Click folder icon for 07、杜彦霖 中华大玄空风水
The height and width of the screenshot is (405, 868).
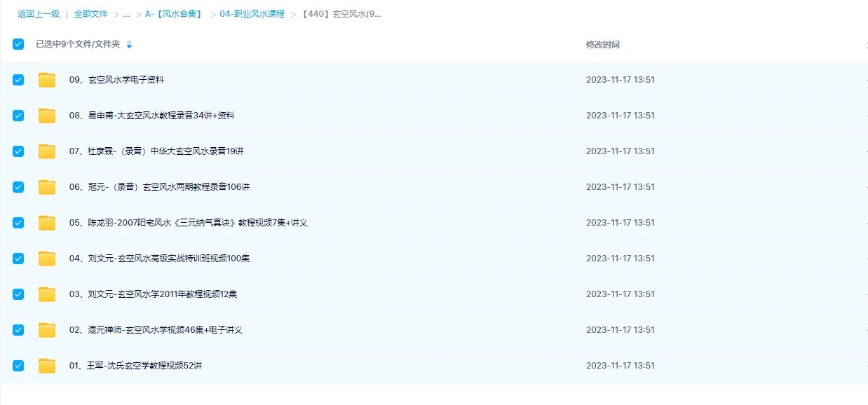point(47,151)
